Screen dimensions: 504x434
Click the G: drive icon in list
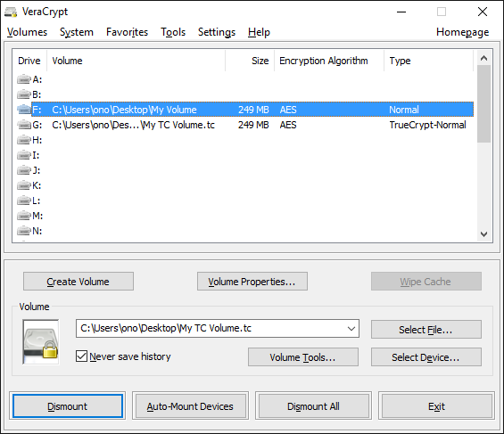pos(24,125)
